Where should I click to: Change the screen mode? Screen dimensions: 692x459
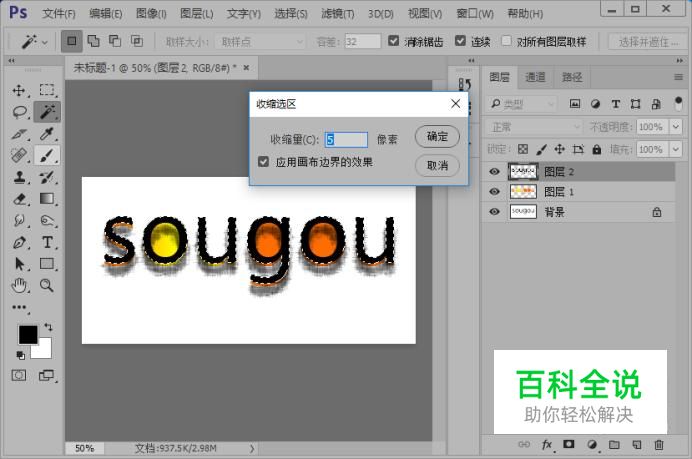(x=46, y=376)
